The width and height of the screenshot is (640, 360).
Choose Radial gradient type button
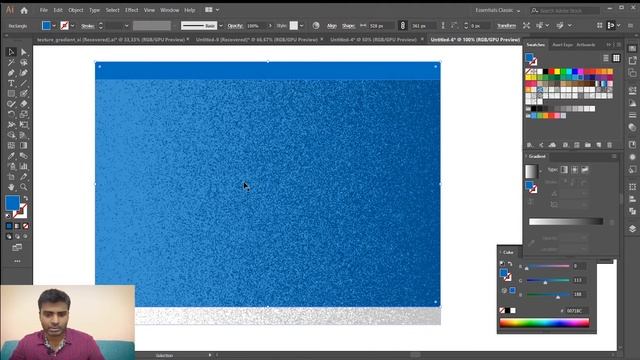click(x=575, y=169)
